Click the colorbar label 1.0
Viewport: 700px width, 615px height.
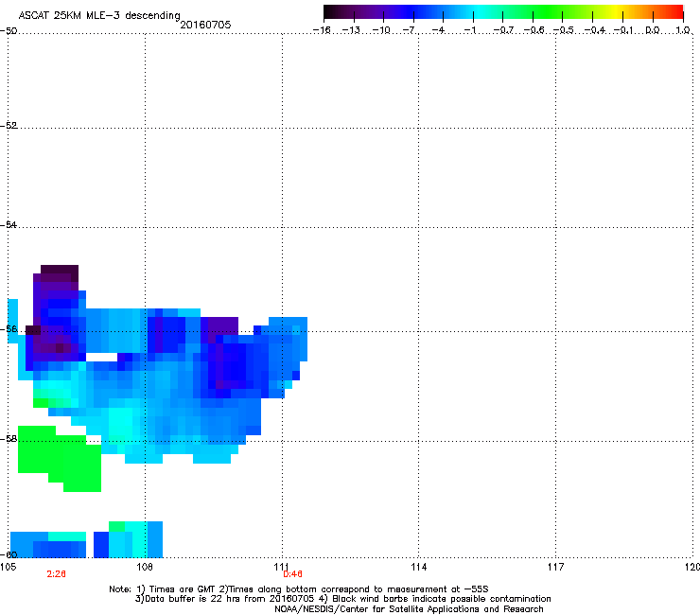(x=683, y=30)
